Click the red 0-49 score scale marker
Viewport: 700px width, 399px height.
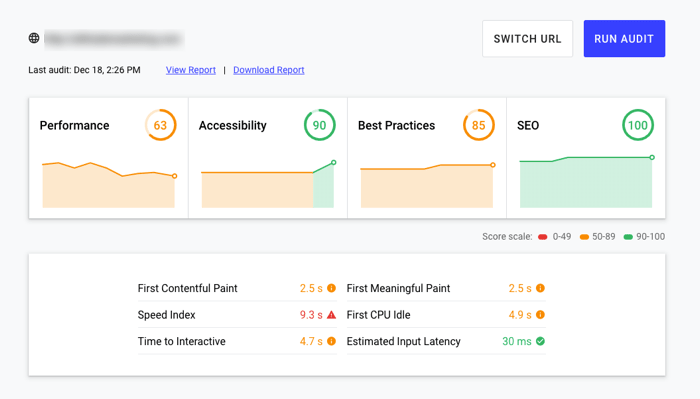(x=542, y=237)
